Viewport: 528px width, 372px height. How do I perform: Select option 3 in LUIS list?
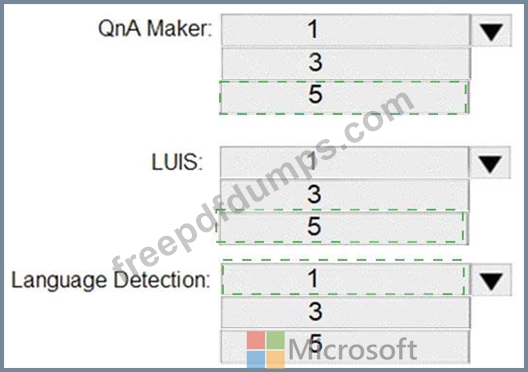point(344,195)
